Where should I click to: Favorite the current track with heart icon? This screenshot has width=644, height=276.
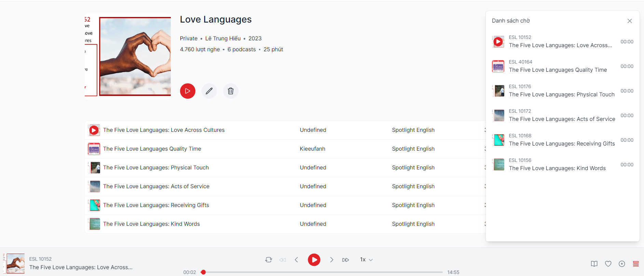[x=608, y=264]
